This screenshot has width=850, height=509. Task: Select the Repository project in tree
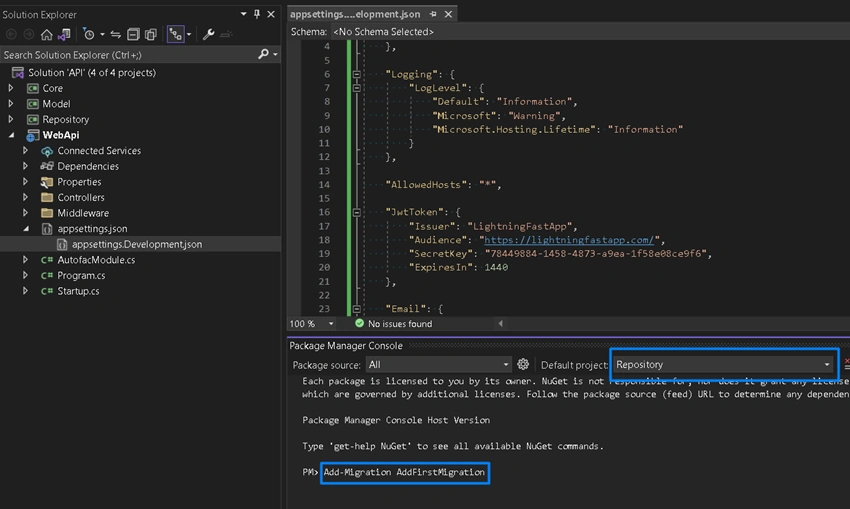pyautogui.click(x=66, y=119)
